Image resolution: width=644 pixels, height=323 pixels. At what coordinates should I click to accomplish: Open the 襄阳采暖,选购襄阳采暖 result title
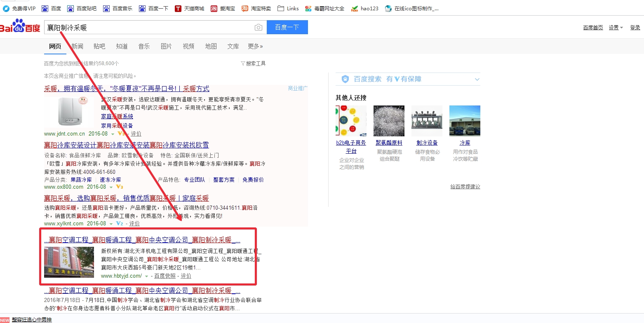(127, 198)
